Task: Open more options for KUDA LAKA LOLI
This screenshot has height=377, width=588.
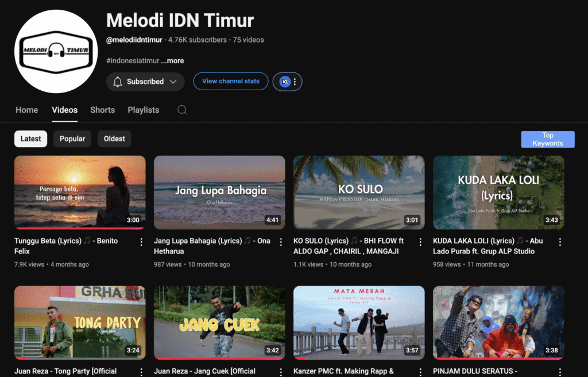Action: point(560,242)
